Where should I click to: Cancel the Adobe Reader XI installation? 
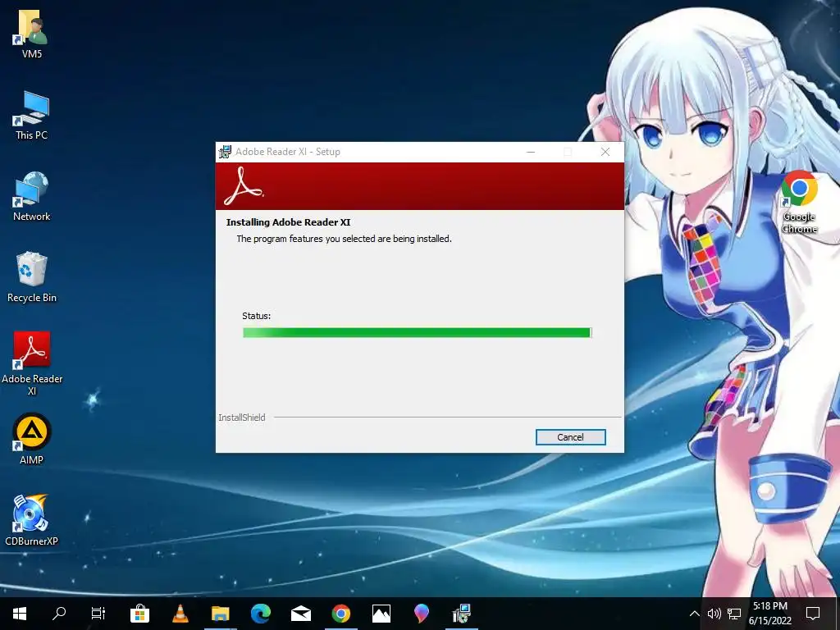[571, 437]
